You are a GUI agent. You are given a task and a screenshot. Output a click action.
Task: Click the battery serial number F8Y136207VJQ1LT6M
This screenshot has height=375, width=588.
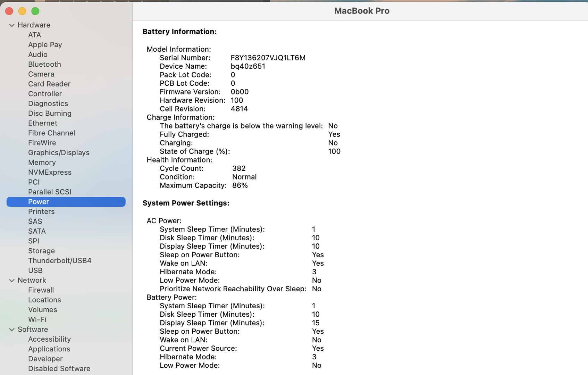(268, 58)
